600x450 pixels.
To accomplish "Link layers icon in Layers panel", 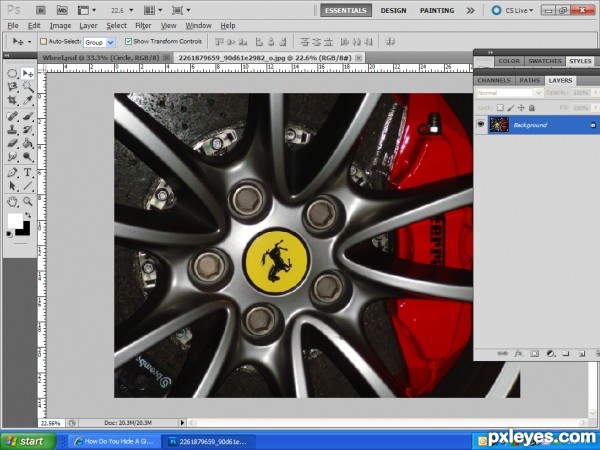I will pyautogui.click(x=502, y=354).
